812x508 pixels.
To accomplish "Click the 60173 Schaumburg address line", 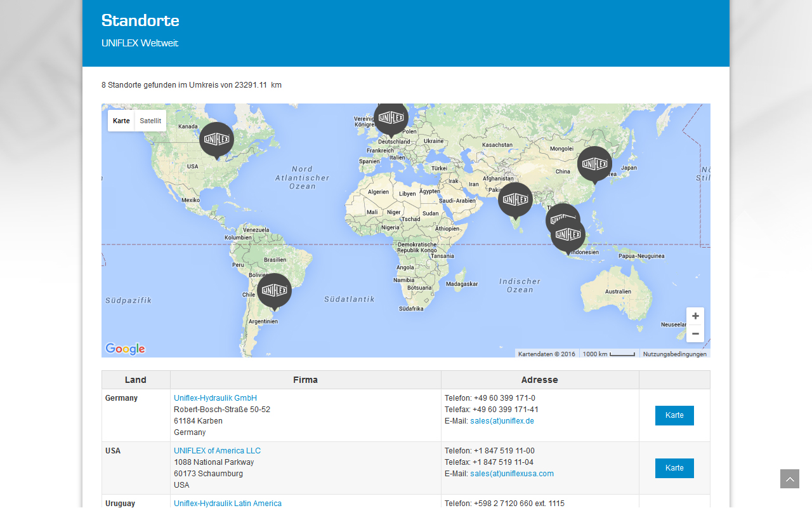I will pyautogui.click(x=208, y=474).
